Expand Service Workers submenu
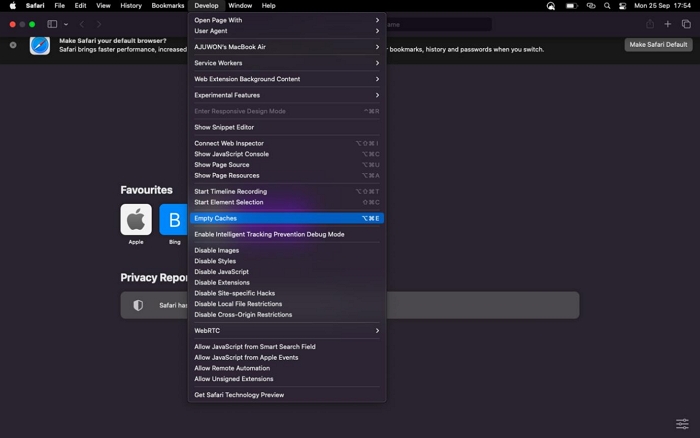 [287, 63]
